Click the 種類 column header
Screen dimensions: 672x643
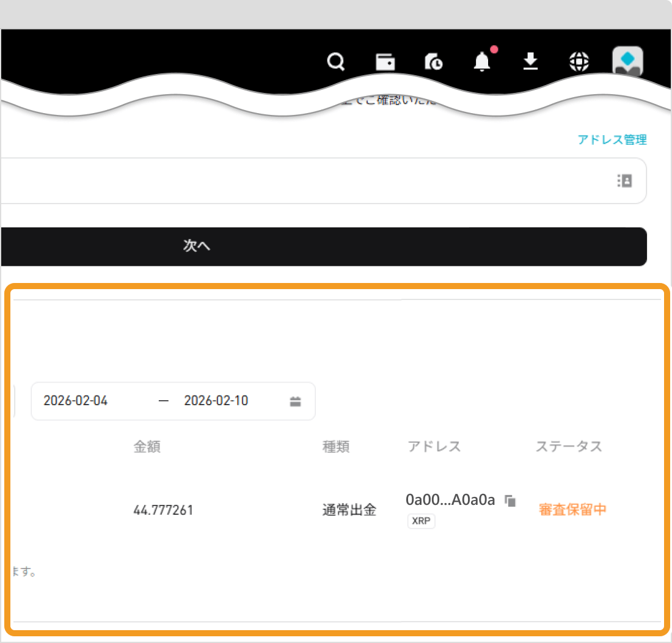(x=335, y=447)
